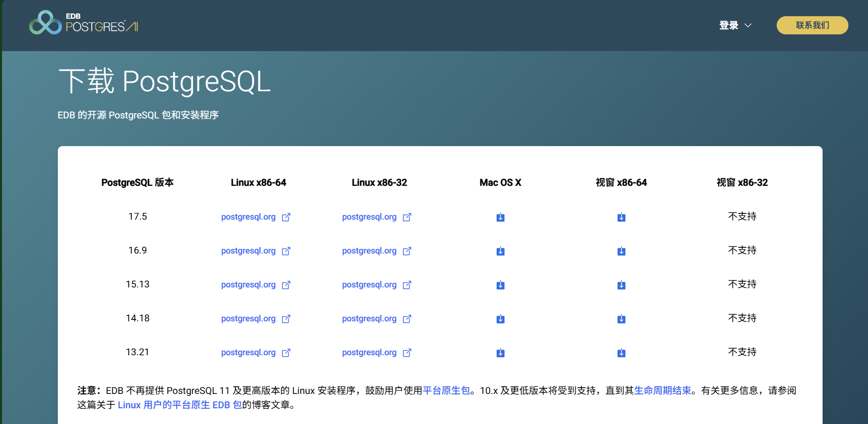The height and width of the screenshot is (424, 868).
Task: Click version cell 14.18
Action: pyautogui.click(x=138, y=318)
